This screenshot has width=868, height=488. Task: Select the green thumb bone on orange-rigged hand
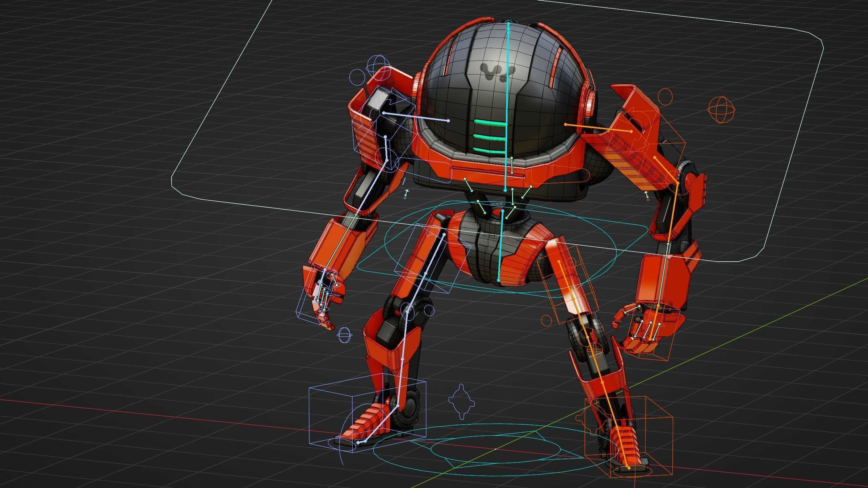click(x=632, y=309)
